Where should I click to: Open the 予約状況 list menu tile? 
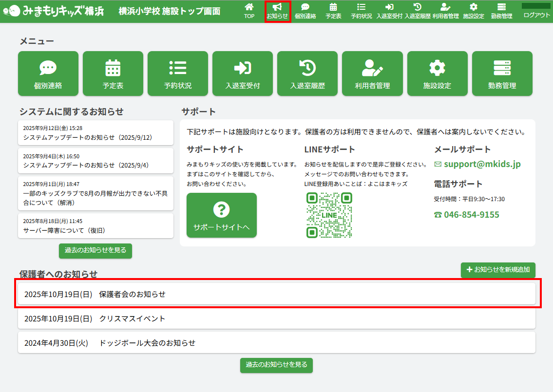point(178,74)
